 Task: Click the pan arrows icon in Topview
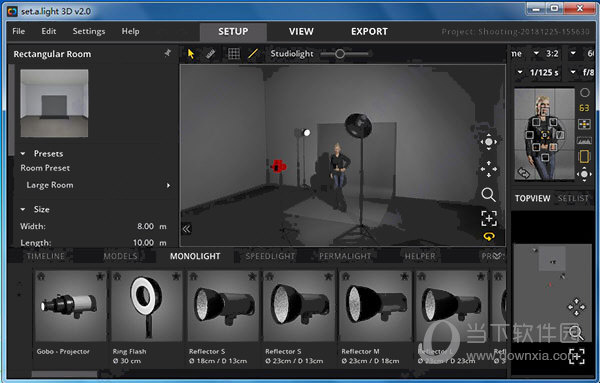click(x=576, y=307)
